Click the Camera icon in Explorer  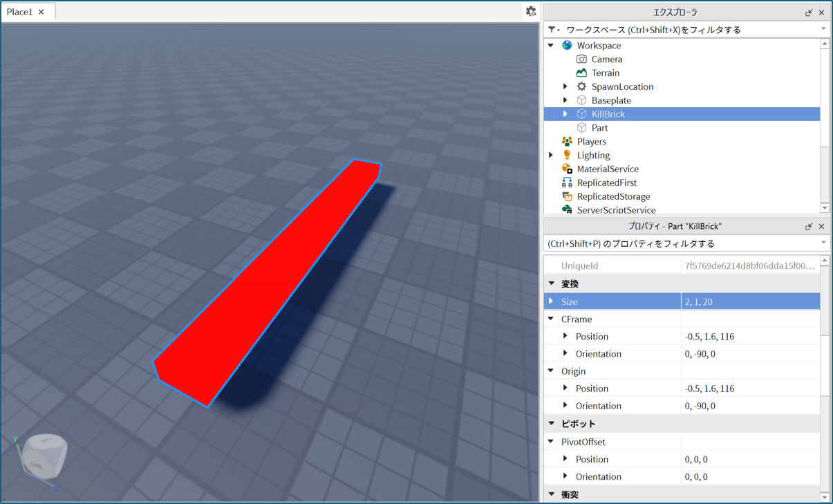point(581,59)
